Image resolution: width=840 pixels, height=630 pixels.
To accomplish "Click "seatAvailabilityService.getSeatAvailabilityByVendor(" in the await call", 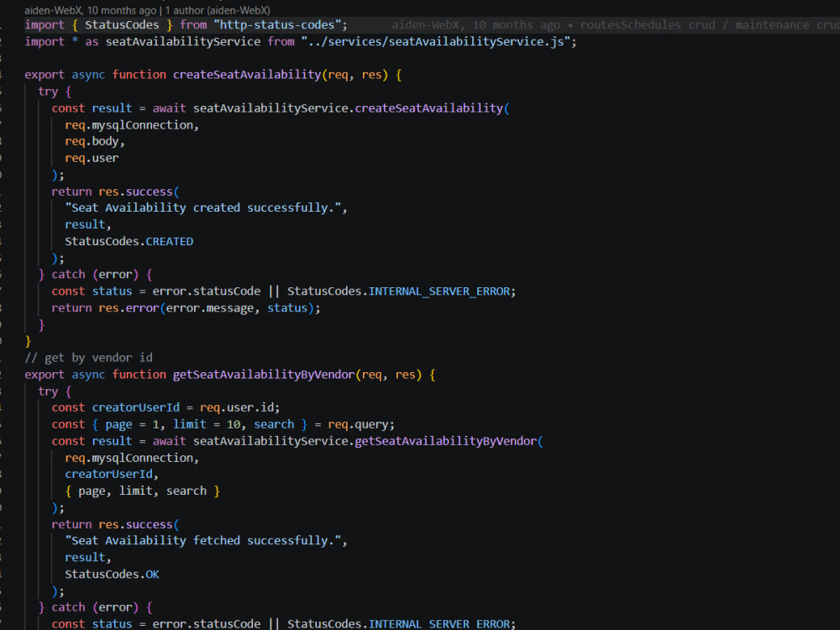I will (368, 441).
